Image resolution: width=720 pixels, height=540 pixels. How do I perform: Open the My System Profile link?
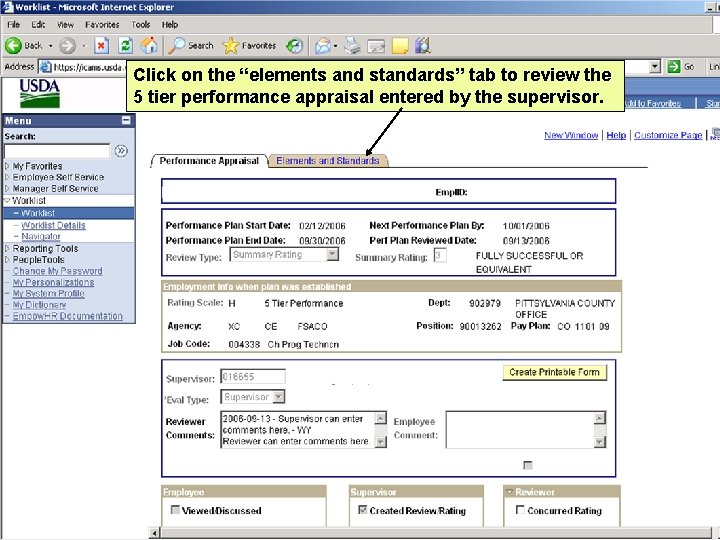pos(48,293)
